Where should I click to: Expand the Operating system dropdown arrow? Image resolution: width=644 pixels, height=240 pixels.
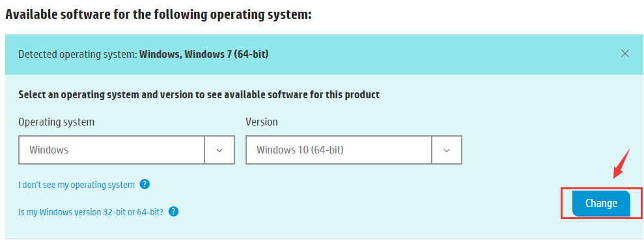point(219,150)
